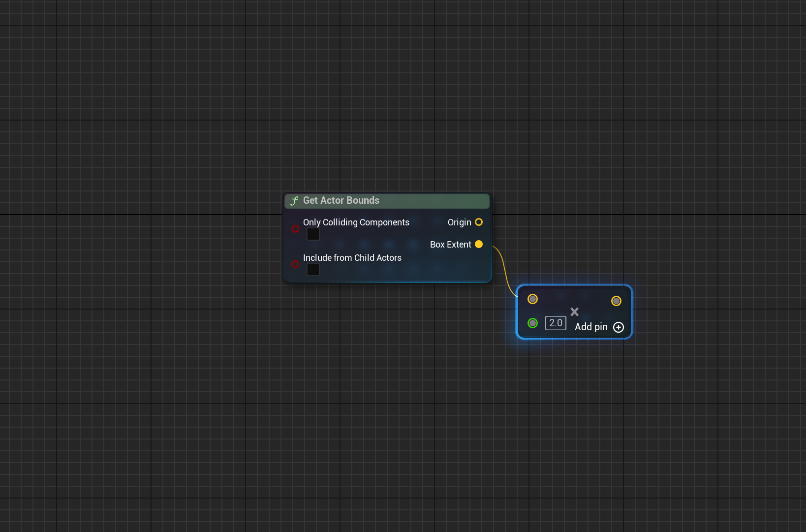The width and height of the screenshot is (806, 532).
Task: Click the Origin output pin
Action: 479,222
